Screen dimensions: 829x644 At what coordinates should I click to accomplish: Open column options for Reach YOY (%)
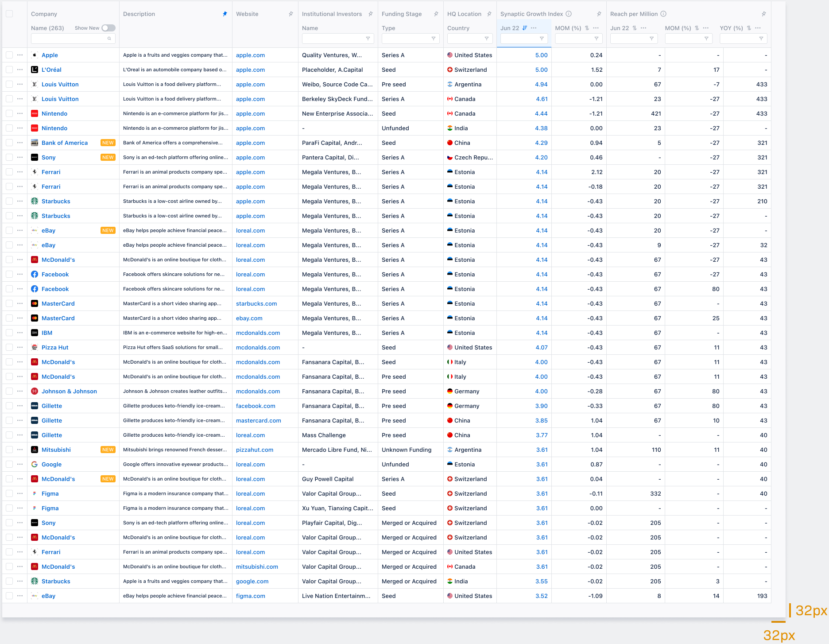758,28
